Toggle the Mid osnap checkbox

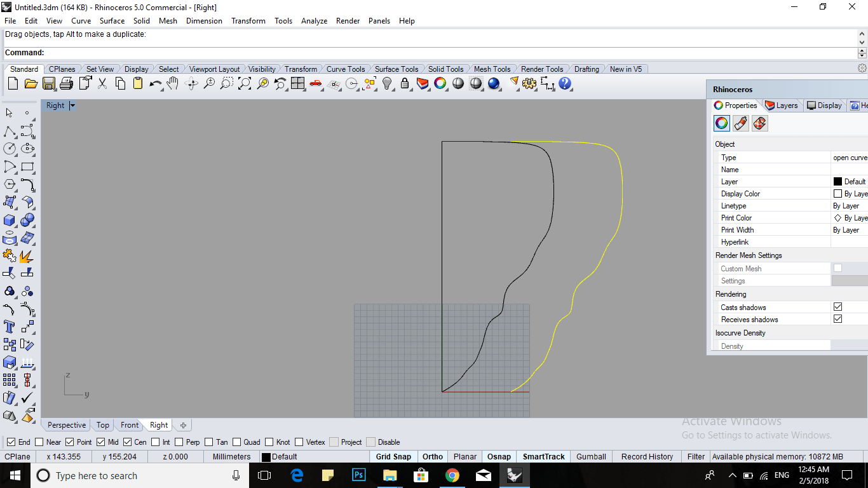(x=100, y=442)
